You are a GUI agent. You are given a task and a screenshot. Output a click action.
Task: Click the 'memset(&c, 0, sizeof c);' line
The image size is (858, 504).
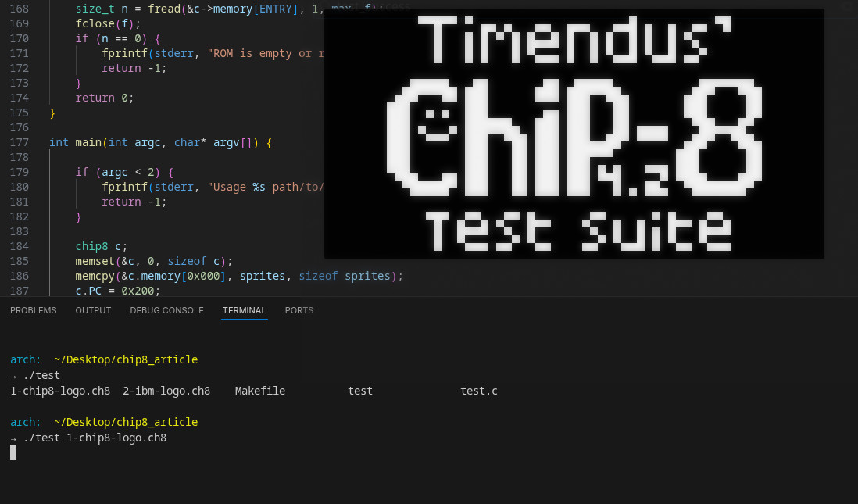click(154, 261)
